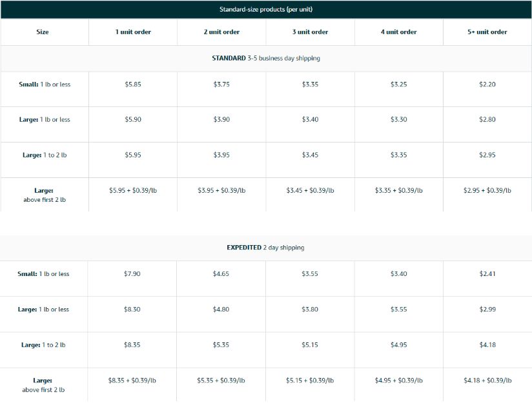The height and width of the screenshot is (405, 532).
Task: Select the '5+ unit order' column header
Action: [487, 32]
